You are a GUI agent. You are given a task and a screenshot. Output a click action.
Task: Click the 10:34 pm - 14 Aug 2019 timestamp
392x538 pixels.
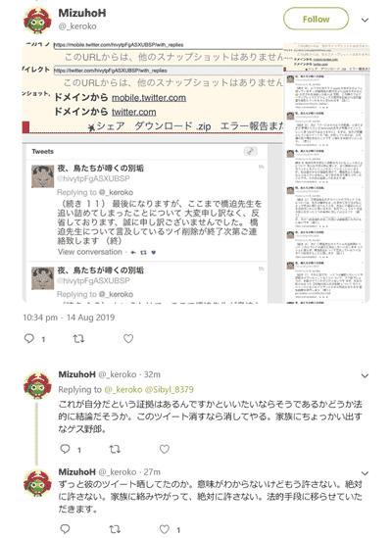pos(69,318)
